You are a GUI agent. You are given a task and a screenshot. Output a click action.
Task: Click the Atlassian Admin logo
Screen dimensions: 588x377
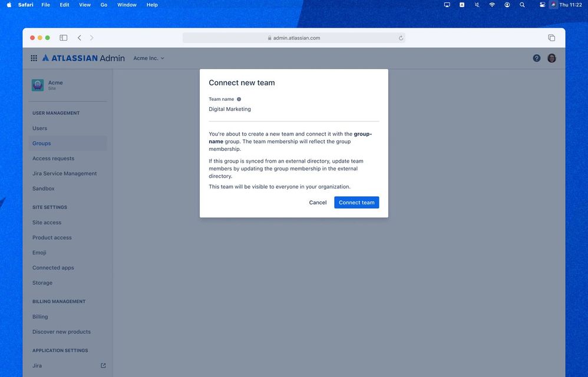coord(83,58)
